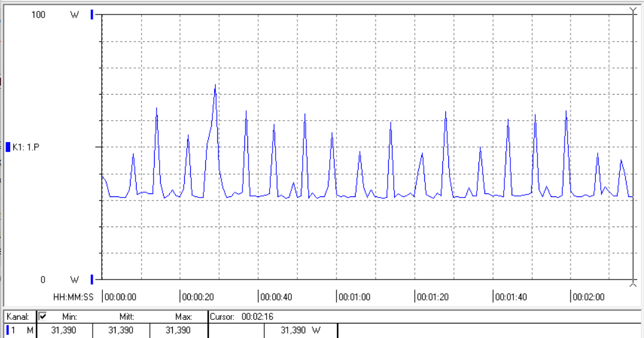Click the cursor handle at top right of graph

(x=632, y=11)
